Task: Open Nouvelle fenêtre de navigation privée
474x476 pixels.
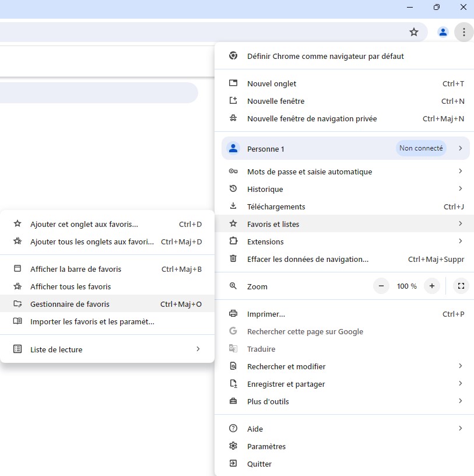Action: [312, 118]
